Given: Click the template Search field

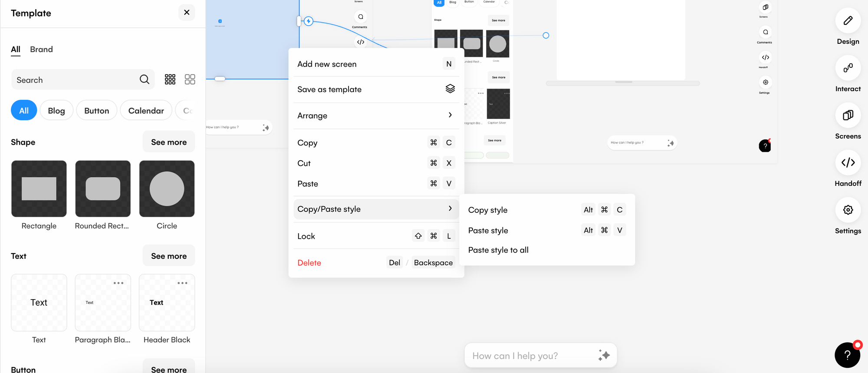Looking at the screenshot, I should (x=74, y=80).
